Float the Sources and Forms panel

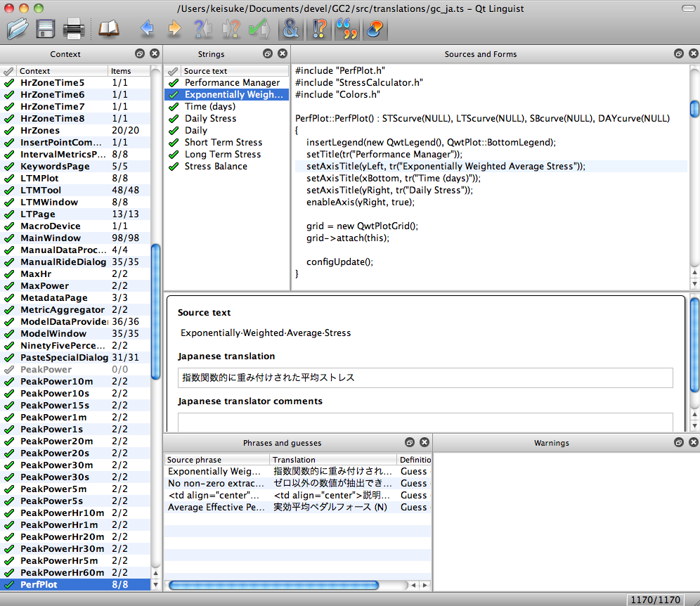[x=679, y=53]
